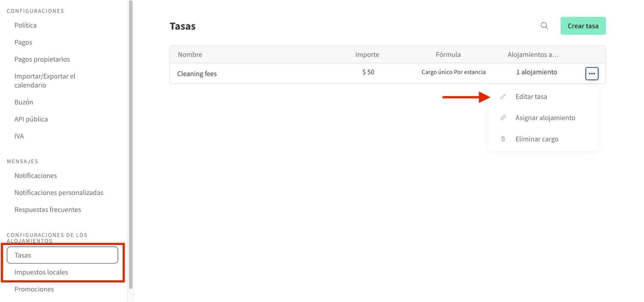Open Promociones settings
Image resolution: width=644 pixels, height=302 pixels.
(x=34, y=289)
